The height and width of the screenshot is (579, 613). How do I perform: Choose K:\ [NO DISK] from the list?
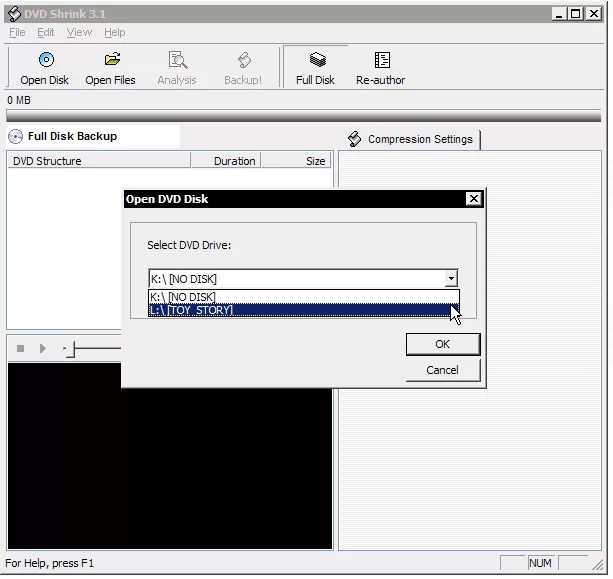tap(303, 297)
